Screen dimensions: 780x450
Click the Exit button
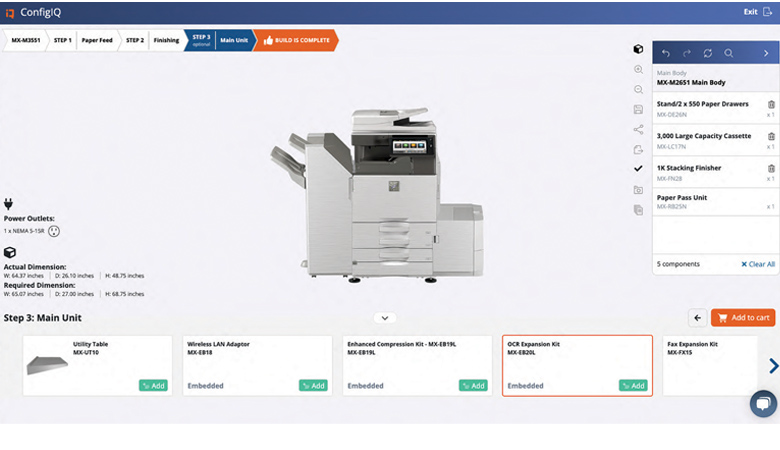758,12
